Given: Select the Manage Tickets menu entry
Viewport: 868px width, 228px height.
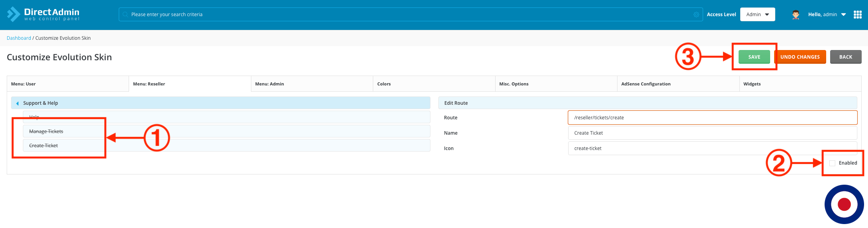Looking at the screenshot, I should (x=46, y=132).
